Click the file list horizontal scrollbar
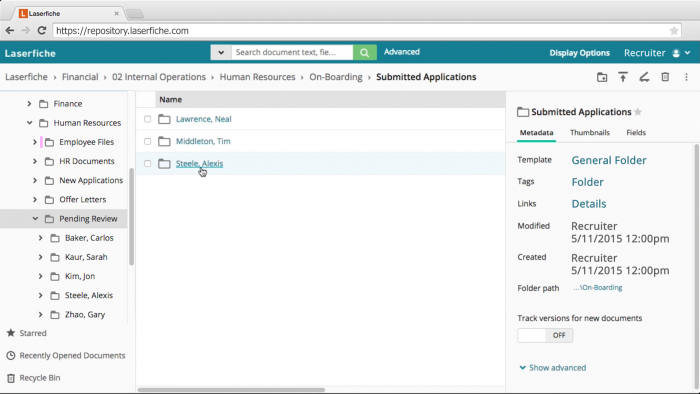 (231, 390)
